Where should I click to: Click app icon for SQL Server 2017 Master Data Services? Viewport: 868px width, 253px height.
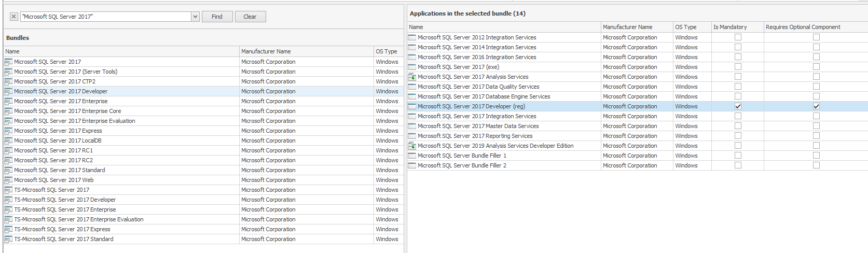(x=412, y=126)
